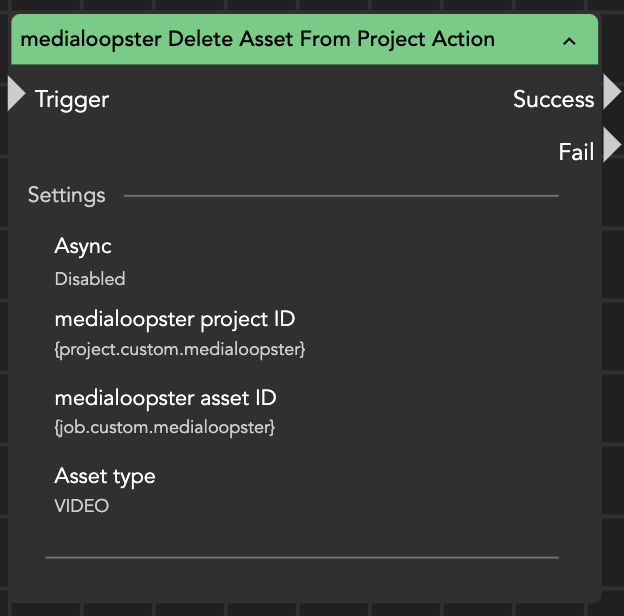The image size is (624, 616).
Task: Click the Fail label text
Action: click(576, 152)
